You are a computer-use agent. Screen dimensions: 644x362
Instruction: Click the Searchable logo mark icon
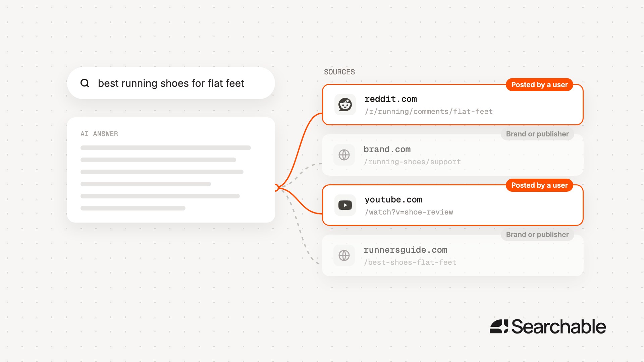click(x=499, y=326)
